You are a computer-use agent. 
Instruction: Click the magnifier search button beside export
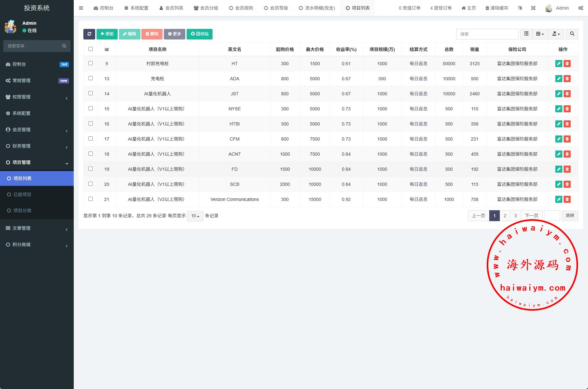coord(572,34)
